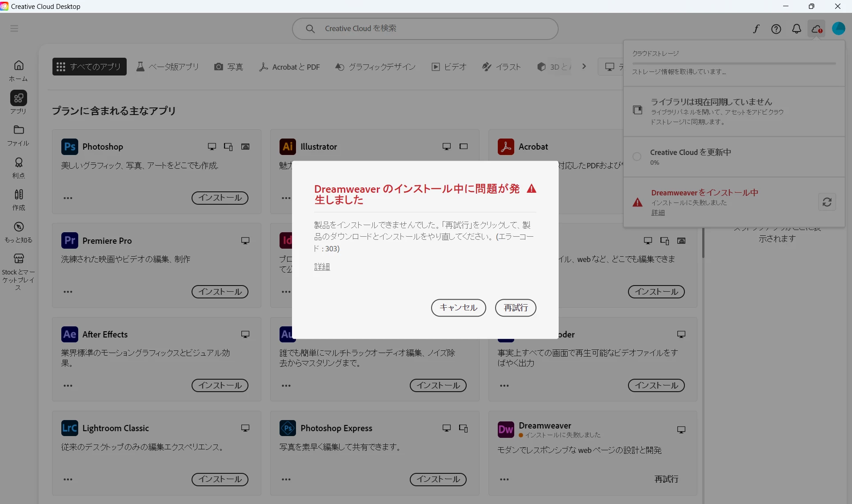
Task: Click the Lightroom Classic app icon
Action: [x=70, y=428]
